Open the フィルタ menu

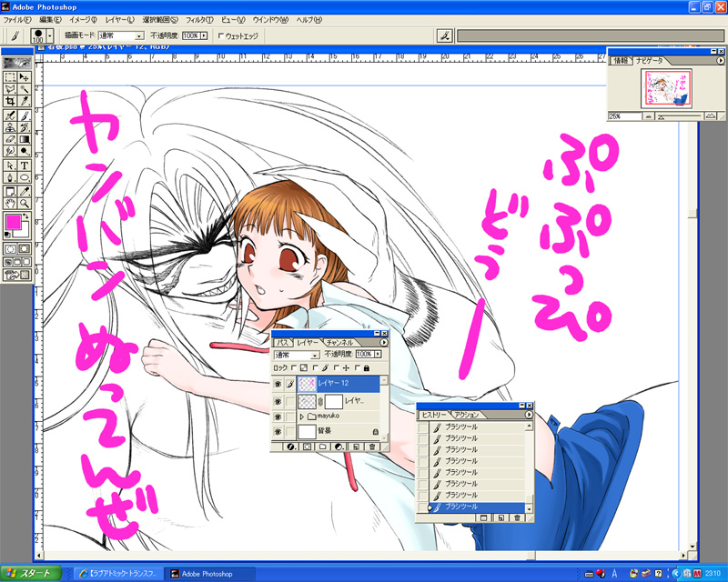coord(199,20)
